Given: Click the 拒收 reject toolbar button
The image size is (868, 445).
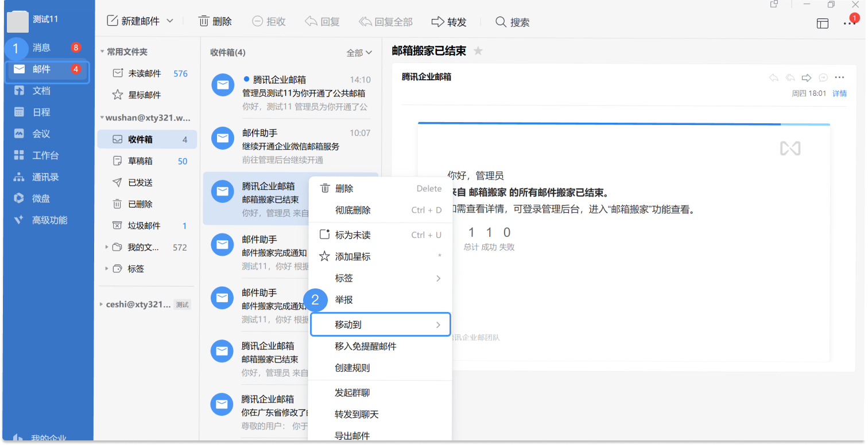Looking at the screenshot, I should click(x=269, y=22).
